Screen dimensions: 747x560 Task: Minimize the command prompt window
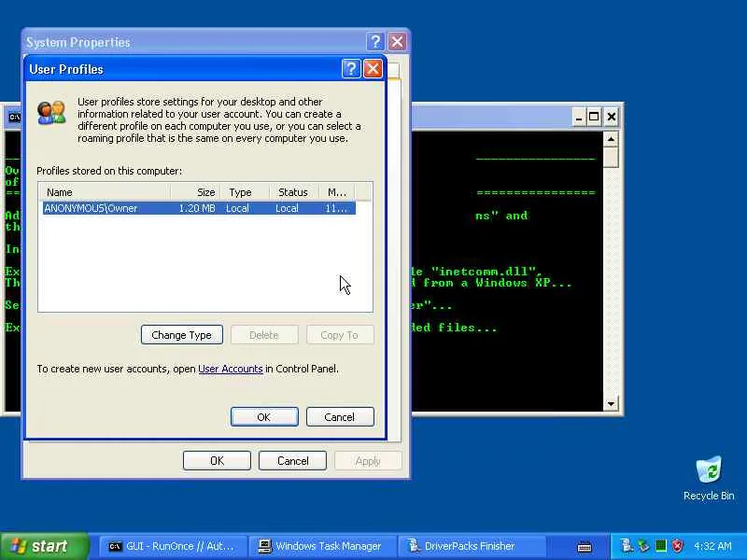578,117
